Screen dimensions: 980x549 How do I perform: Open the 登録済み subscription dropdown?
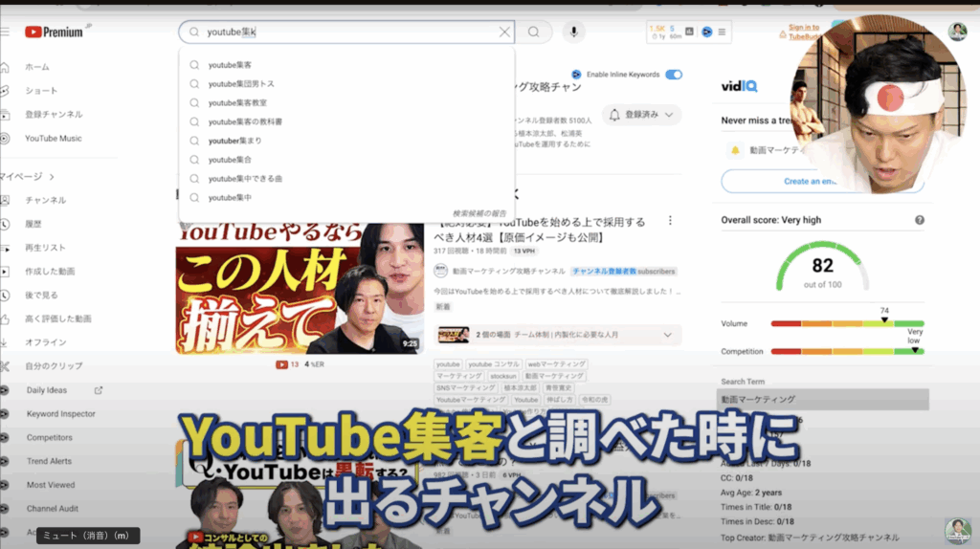tap(642, 115)
